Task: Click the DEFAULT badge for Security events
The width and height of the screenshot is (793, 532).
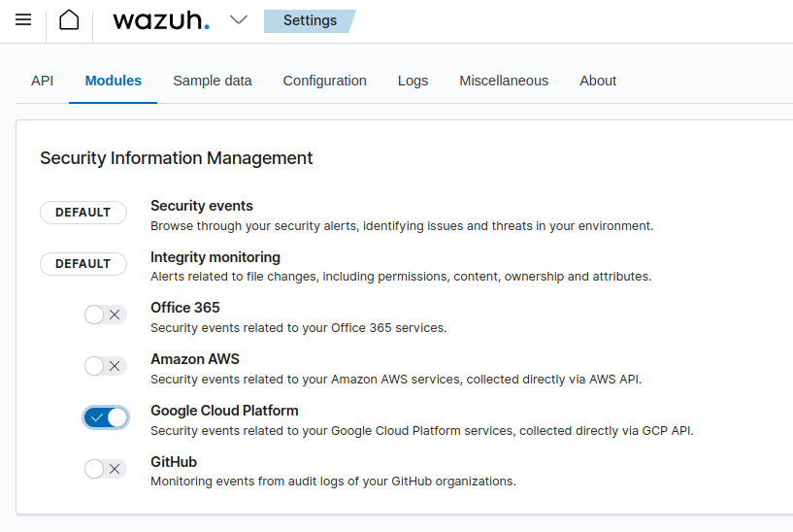Action: tap(83, 213)
